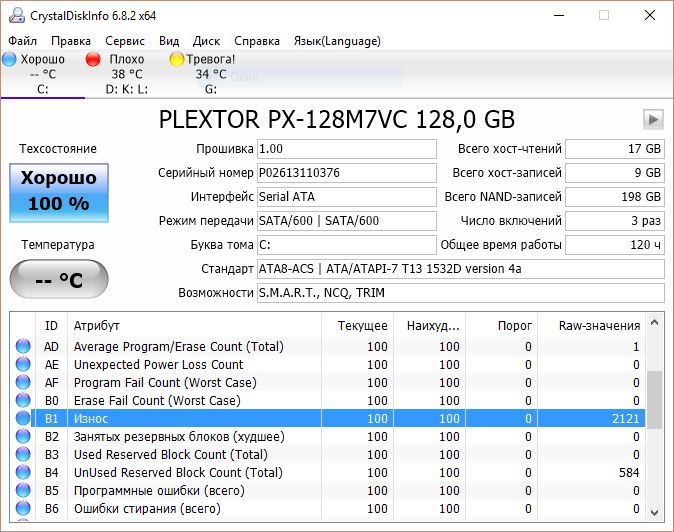This screenshot has height=532, width=674.
Task: Click the Прошивка field showing 1.00
Action: [347, 149]
